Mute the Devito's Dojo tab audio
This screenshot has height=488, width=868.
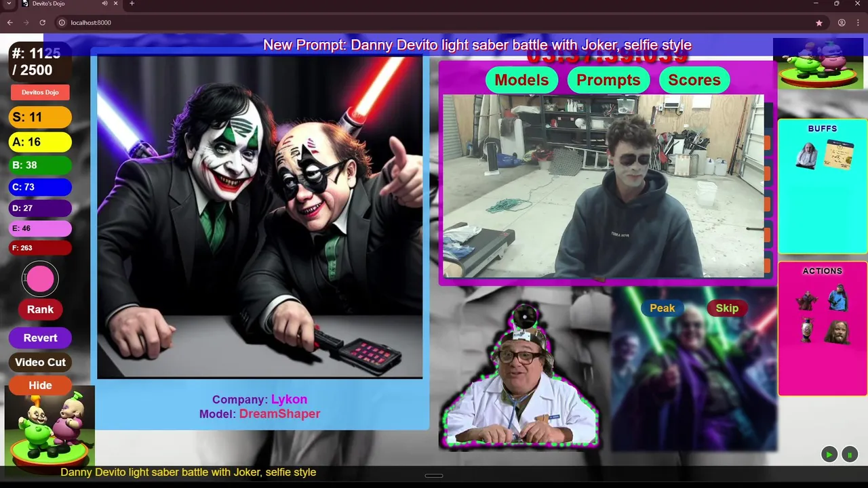[104, 3]
